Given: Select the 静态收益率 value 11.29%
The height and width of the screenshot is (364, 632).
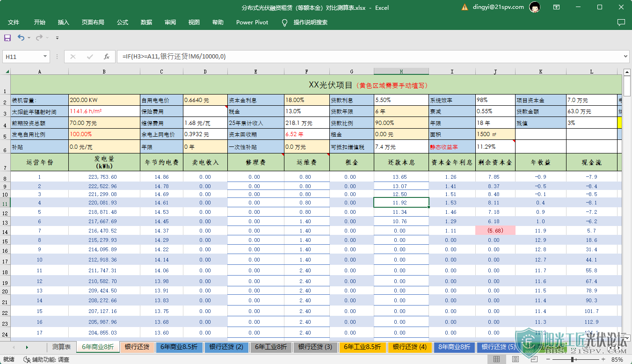Looking at the screenshot, I should click(x=495, y=146).
